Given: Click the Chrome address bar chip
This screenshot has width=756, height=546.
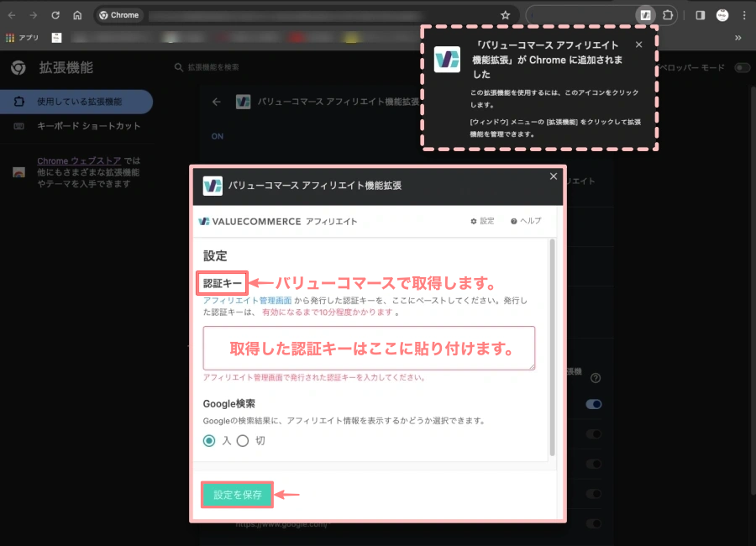Looking at the screenshot, I should pos(118,15).
